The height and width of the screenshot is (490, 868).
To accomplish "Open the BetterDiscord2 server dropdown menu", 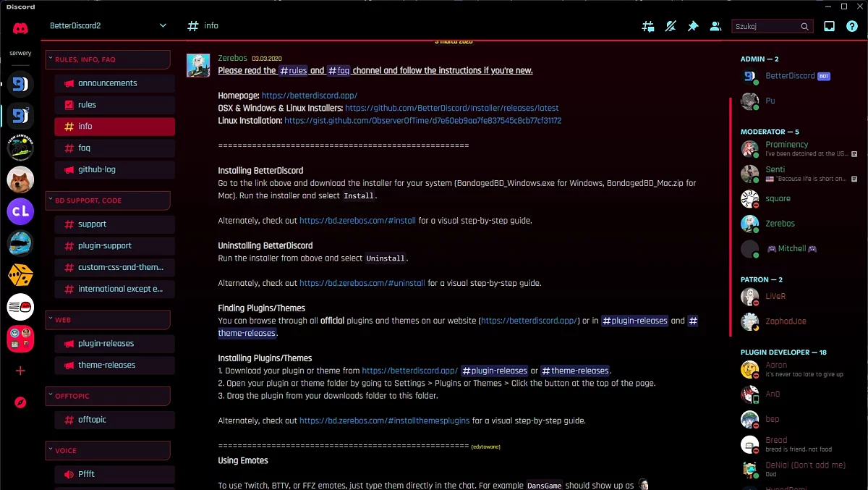I will 107,26.
